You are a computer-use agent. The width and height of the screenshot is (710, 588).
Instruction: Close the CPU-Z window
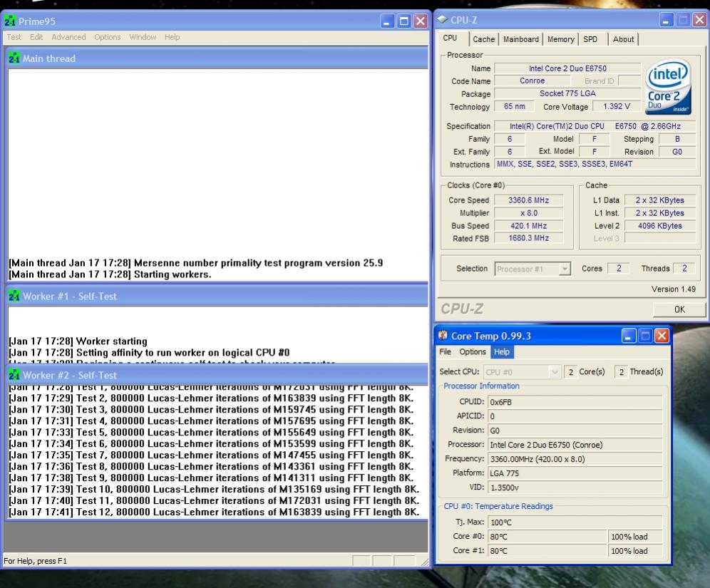pyautogui.click(x=699, y=20)
